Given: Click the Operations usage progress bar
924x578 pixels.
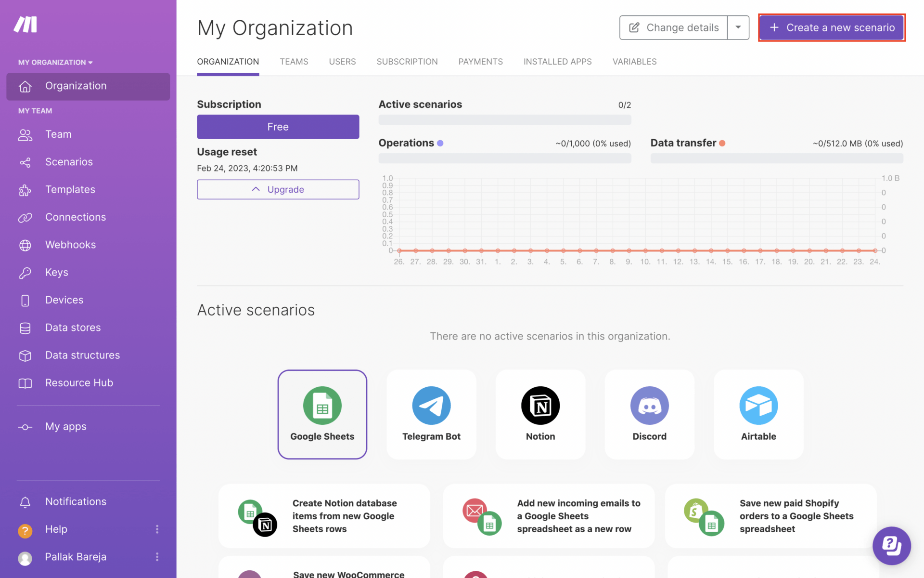Looking at the screenshot, I should pyautogui.click(x=504, y=158).
